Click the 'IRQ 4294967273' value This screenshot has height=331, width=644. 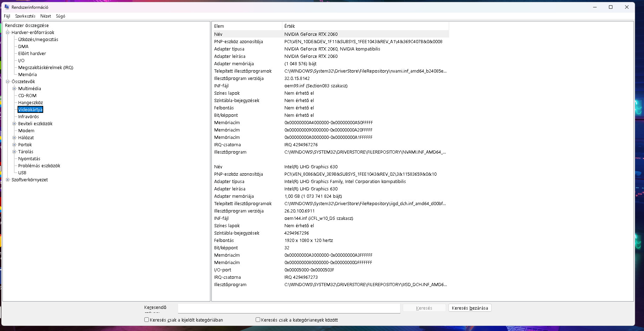301,277
